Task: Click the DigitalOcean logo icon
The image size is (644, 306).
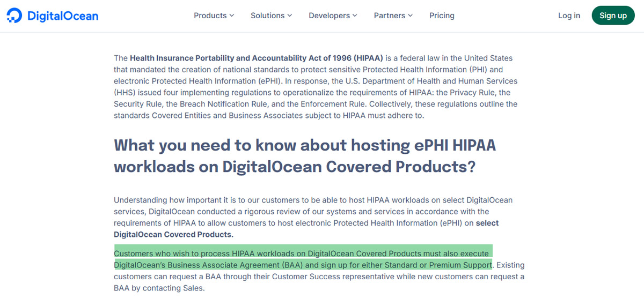Action: click(14, 16)
